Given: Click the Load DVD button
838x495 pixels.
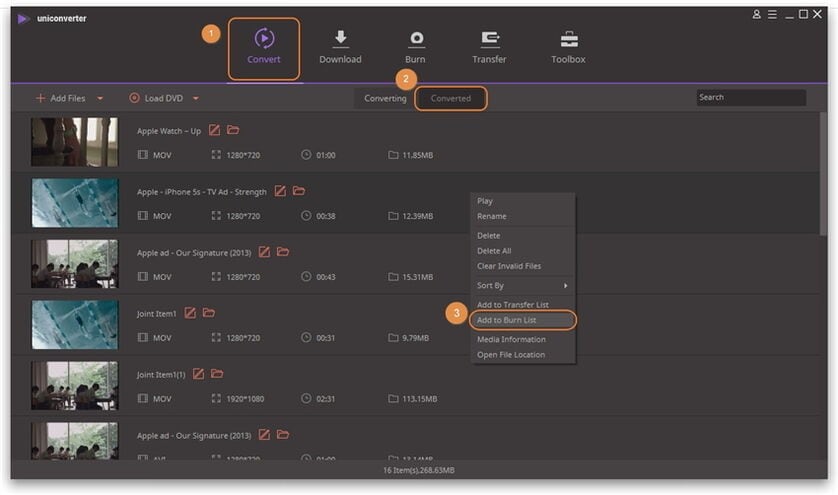Looking at the screenshot, I should click(x=156, y=98).
